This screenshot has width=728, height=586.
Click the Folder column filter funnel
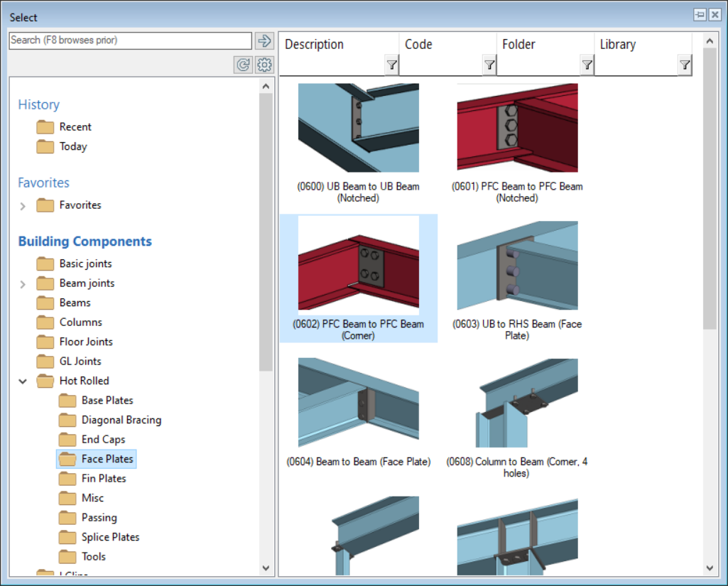[x=586, y=65]
